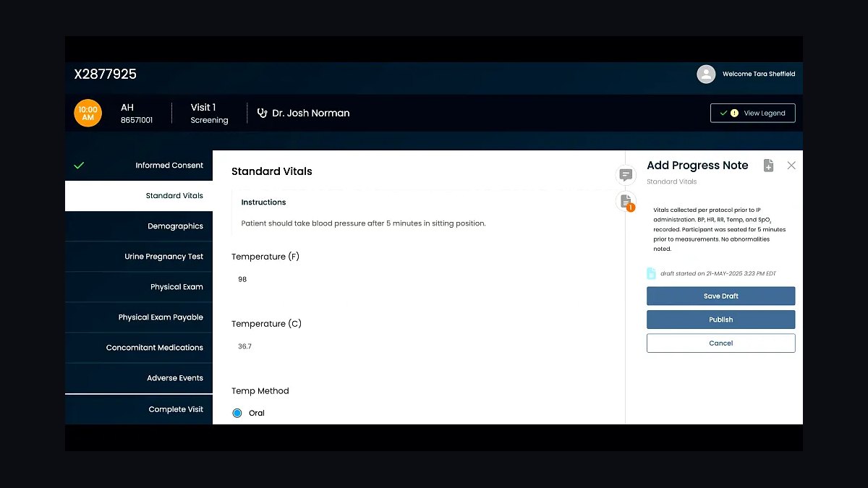The height and width of the screenshot is (488, 868).
Task: Open the progress notes document icon
Action: pos(626,202)
